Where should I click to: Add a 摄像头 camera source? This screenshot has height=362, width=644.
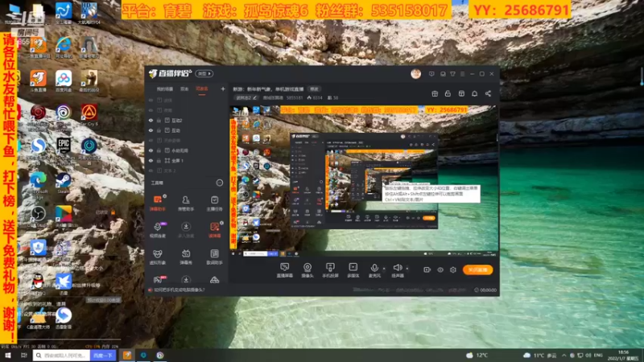click(x=308, y=270)
